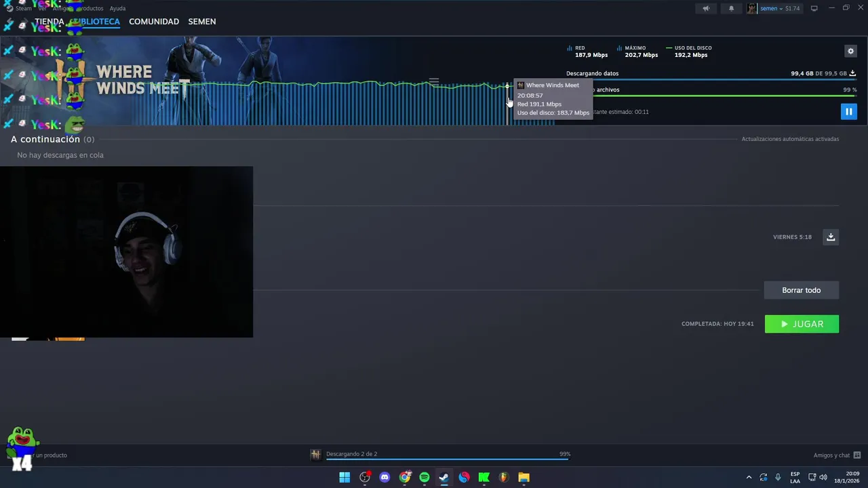The height and width of the screenshot is (488, 868).
Task: Open File Explorer from the taskbar
Action: [524, 477]
